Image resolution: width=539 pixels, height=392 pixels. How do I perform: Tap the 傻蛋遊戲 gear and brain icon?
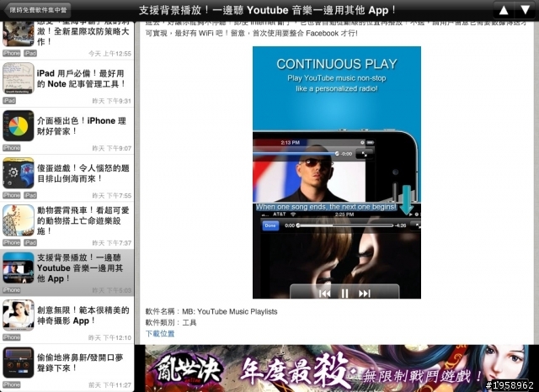point(19,173)
